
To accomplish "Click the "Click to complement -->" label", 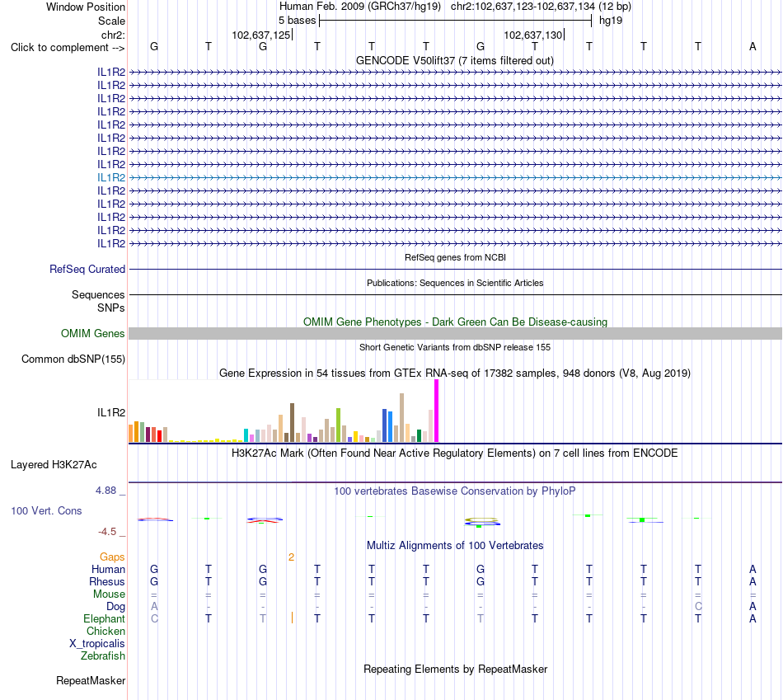I will pos(68,48).
